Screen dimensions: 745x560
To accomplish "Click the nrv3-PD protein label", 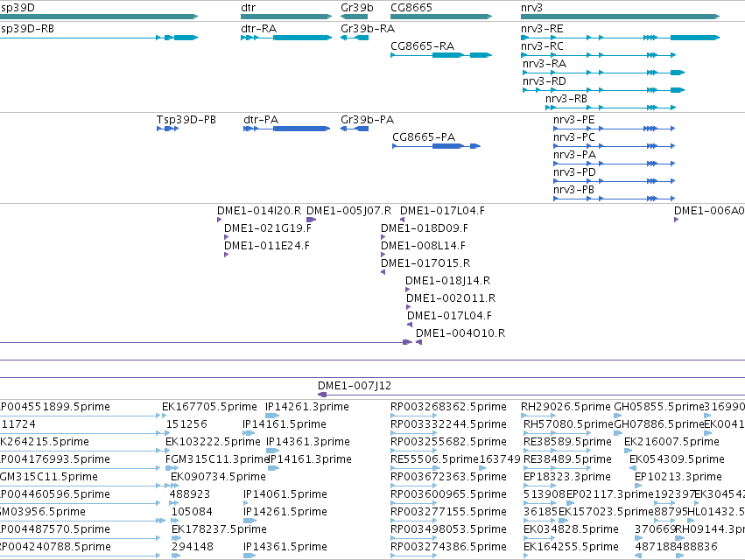I will [574, 172].
